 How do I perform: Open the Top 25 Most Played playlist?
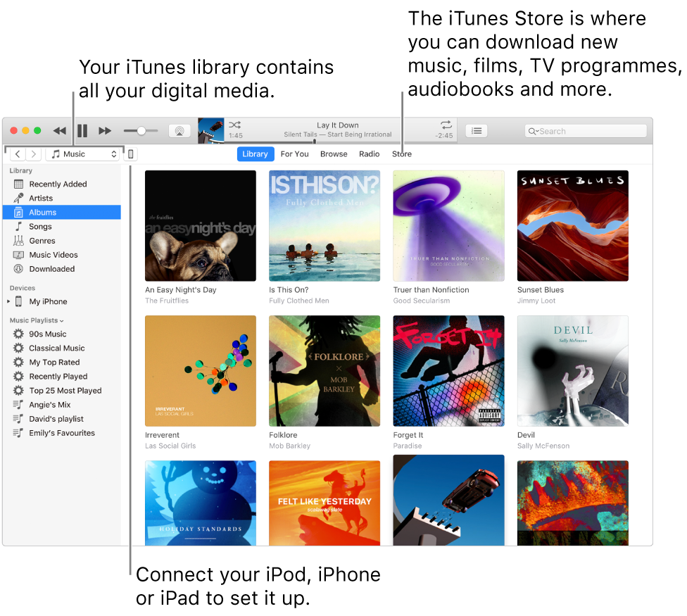click(x=62, y=391)
